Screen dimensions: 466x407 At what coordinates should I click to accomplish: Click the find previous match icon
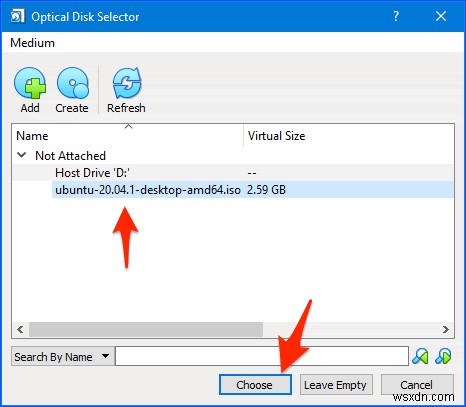coord(421,356)
